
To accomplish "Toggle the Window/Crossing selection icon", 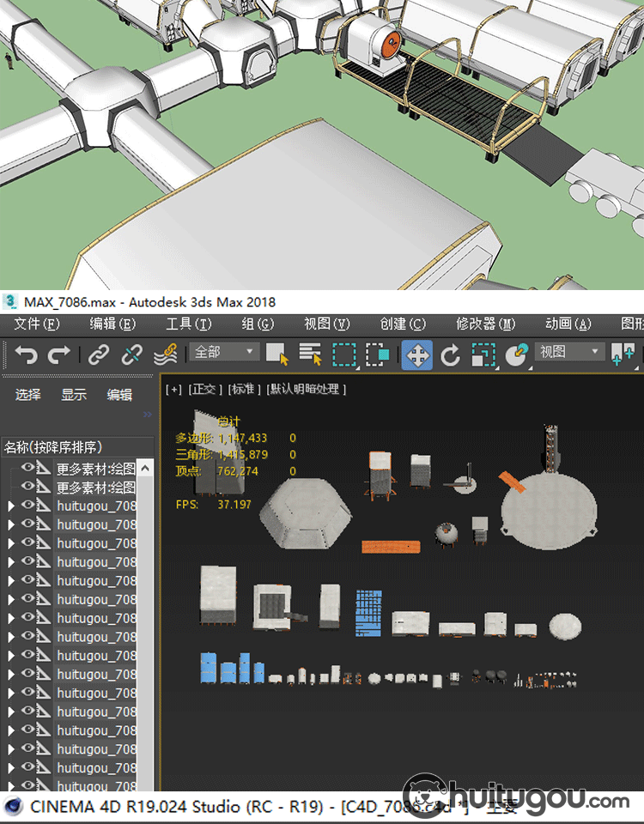I will click(x=378, y=354).
